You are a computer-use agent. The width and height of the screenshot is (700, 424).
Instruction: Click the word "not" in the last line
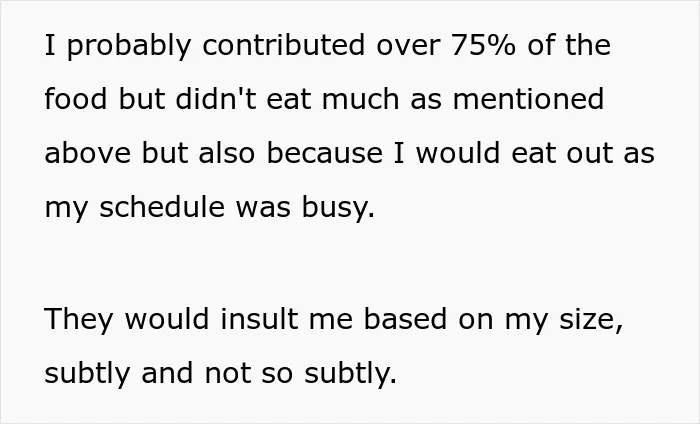click(x=227, y=373)
